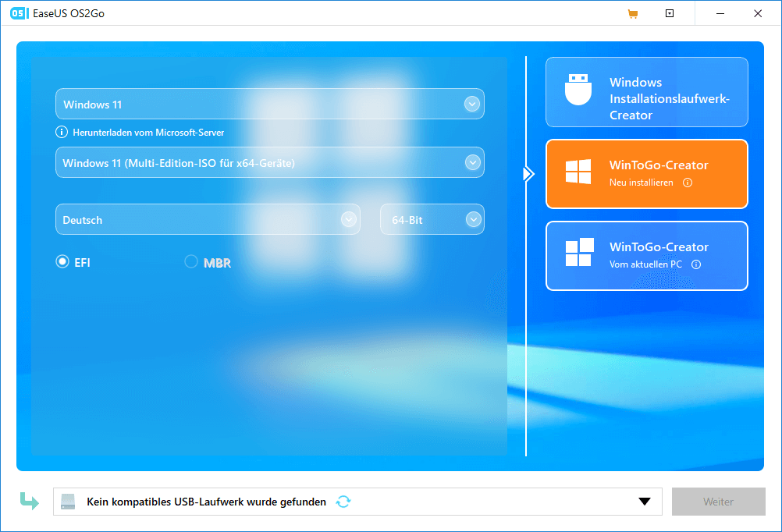Open the 64-Bit architecture dropdown

tap(471, 219)
